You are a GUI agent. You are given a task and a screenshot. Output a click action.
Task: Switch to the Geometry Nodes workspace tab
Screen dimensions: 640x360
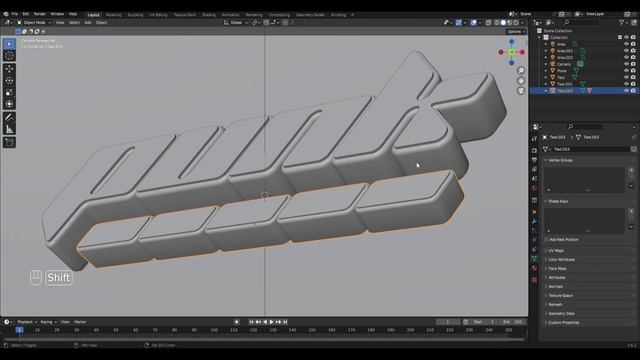[310, 15]
